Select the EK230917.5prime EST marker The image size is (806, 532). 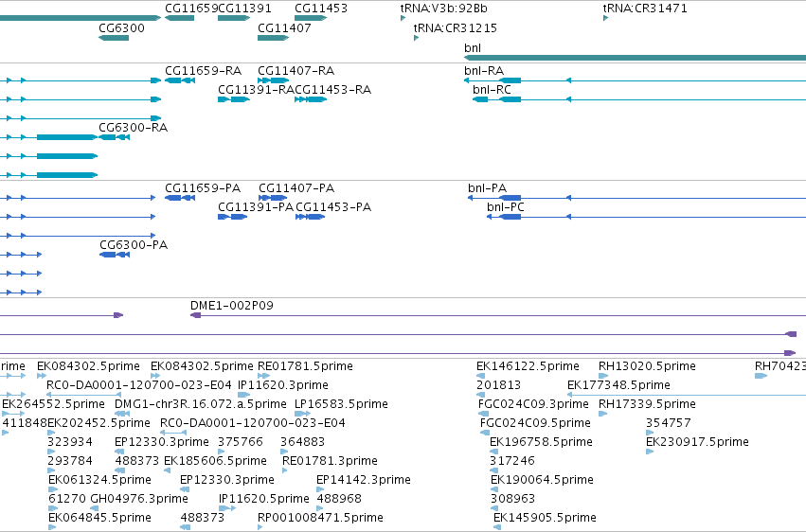click(650, 452)
